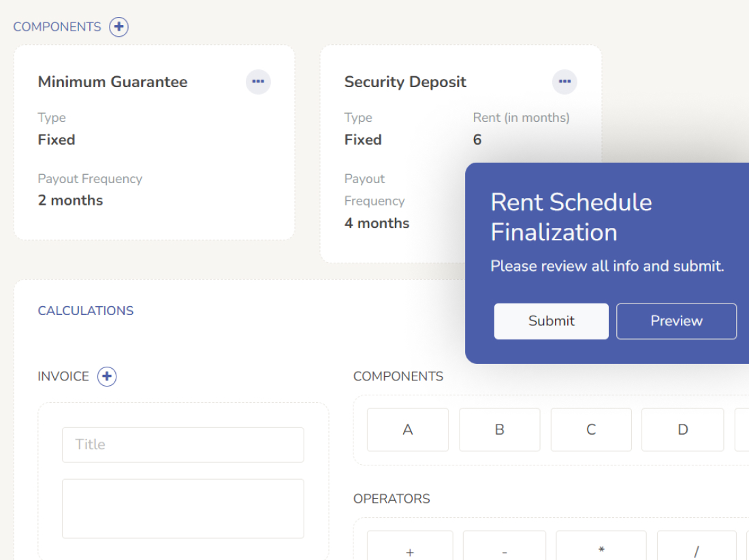Select component B button
Screen dimensions: 749x560
coord(499,430)
